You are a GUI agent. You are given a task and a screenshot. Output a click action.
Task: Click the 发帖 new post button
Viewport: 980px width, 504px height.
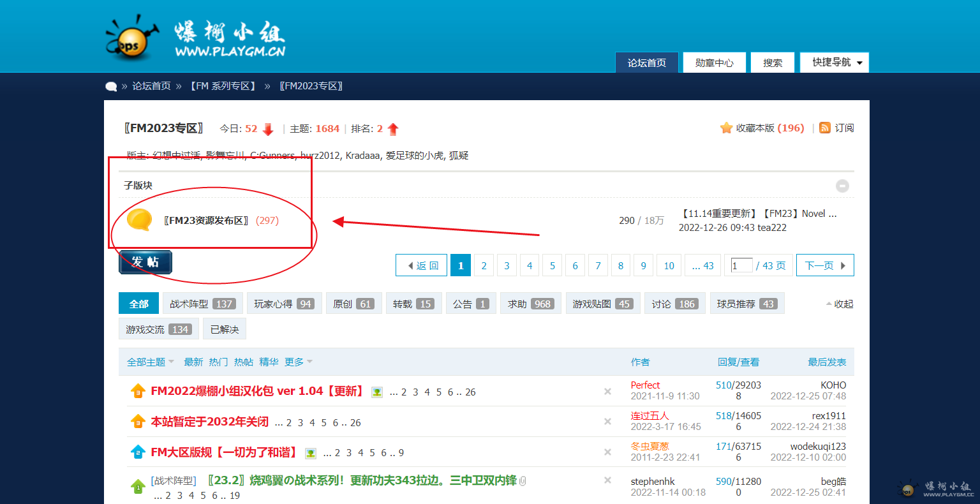point(145,262)
